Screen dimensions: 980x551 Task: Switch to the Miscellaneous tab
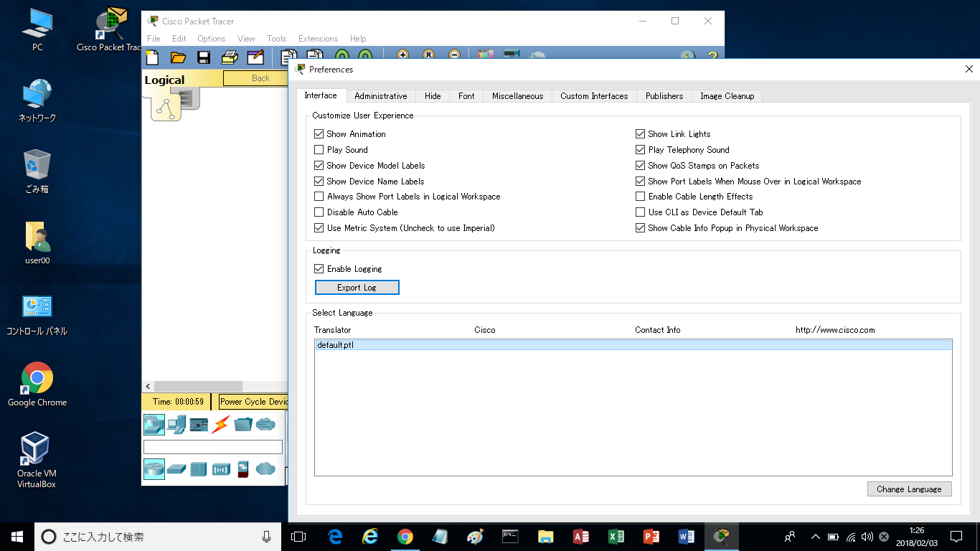click(517, 95)
